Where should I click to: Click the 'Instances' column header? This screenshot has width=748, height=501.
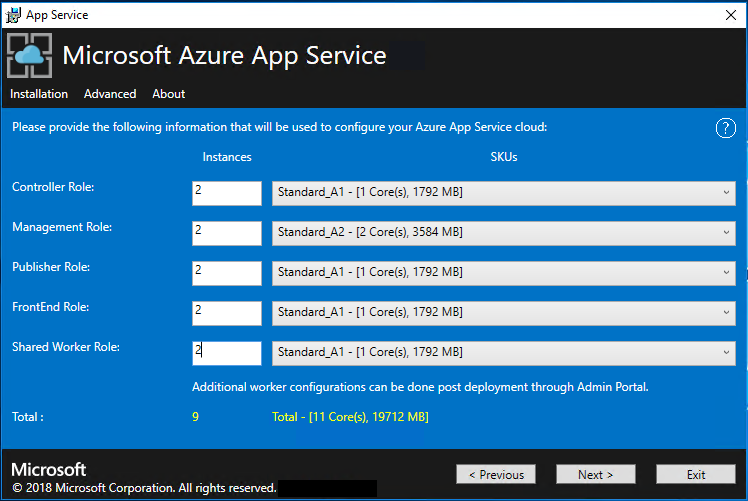point(227,157)
